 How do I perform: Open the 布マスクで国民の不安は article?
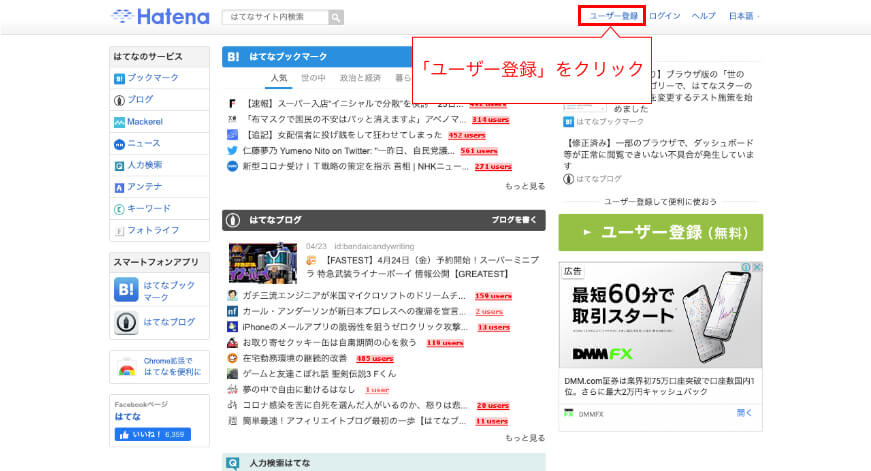(x=355, y=119)
